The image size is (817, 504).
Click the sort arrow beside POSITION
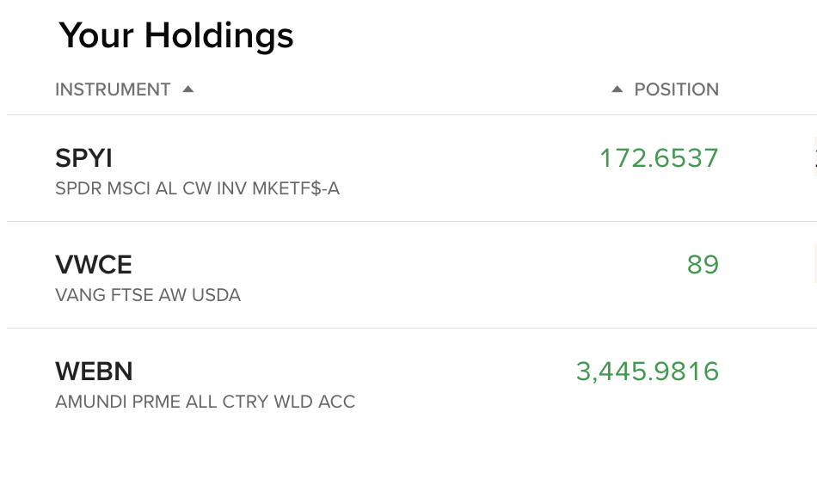coord(617,89)
